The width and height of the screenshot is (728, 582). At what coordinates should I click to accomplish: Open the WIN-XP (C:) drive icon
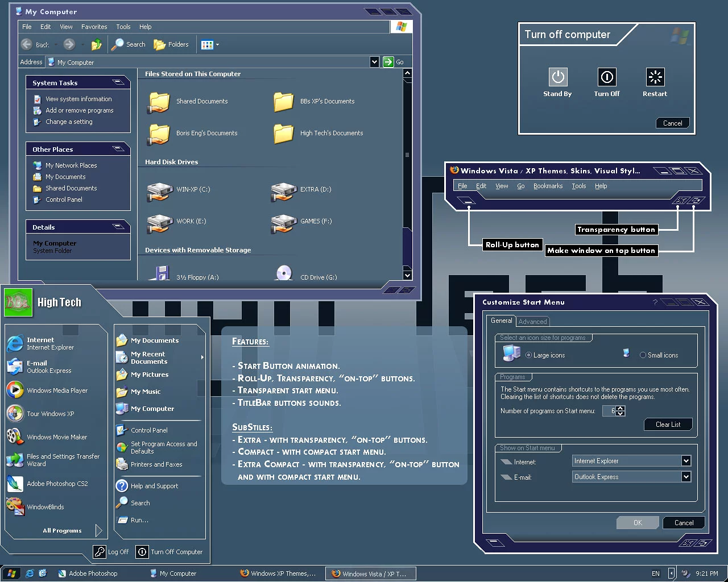click(x=160, y=191)
